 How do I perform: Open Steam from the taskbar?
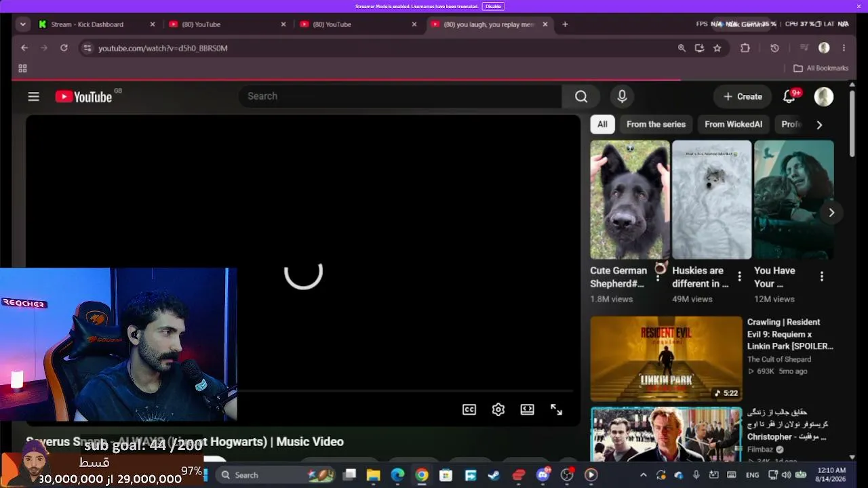tap(494, 475)
